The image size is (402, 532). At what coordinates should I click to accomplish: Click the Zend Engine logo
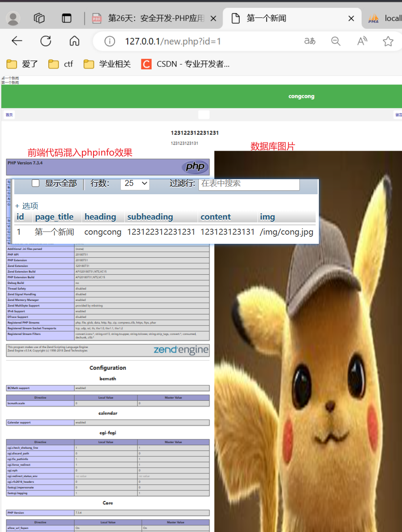(181, 350)
